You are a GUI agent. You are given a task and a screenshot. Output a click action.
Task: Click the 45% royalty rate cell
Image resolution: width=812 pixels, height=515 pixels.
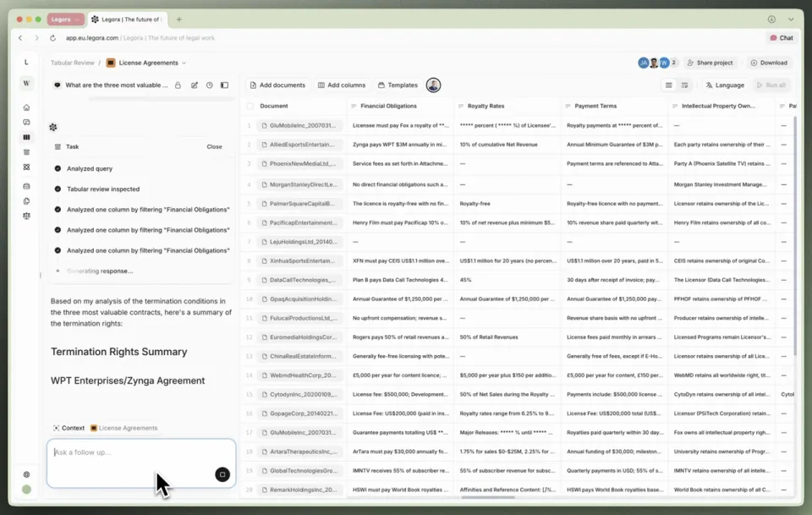click(507, 280)
